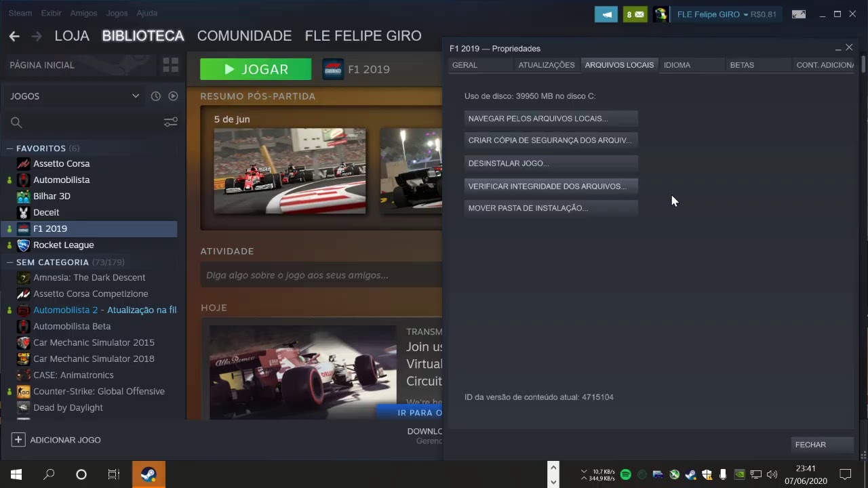Screen dimensions: 868x488
Task: Launch Big Picture mode from the top bar
Action: click(x=799, y=14)
